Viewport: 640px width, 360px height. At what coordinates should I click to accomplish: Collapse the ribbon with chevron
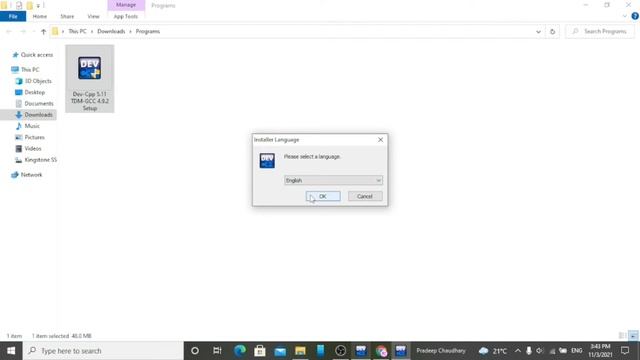pyautogui.click(x=624, y=16)
